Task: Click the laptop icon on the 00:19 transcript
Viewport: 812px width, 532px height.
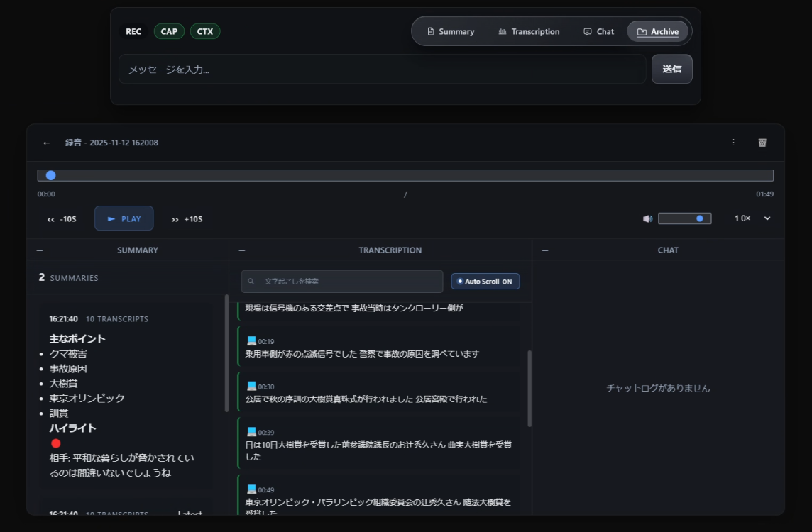Action: pos(251,341)
